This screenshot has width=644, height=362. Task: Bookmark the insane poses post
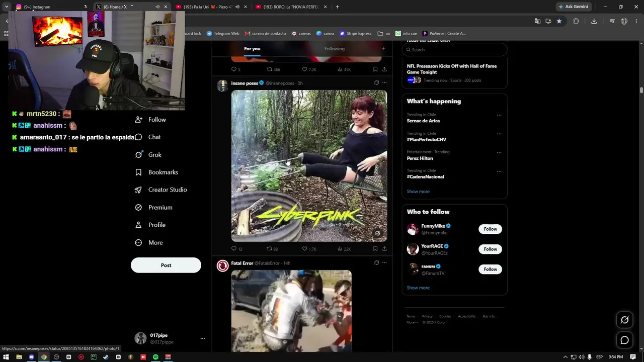(x=375, y=249)
